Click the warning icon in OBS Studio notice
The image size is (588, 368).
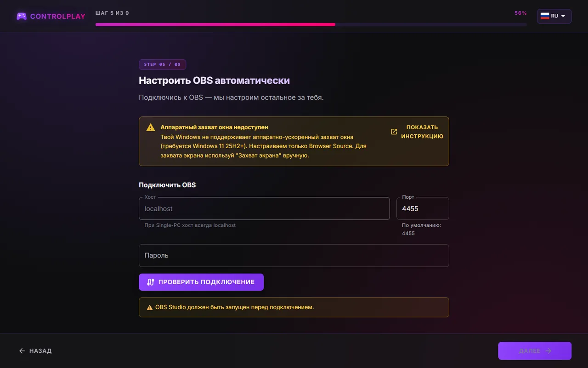(149, 307)
